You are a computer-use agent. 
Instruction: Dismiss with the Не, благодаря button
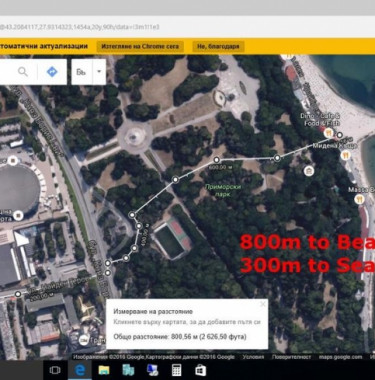coord(218,46)
